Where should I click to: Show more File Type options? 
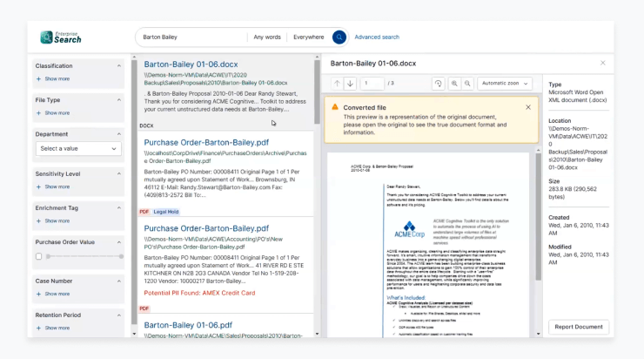(57, 113)
